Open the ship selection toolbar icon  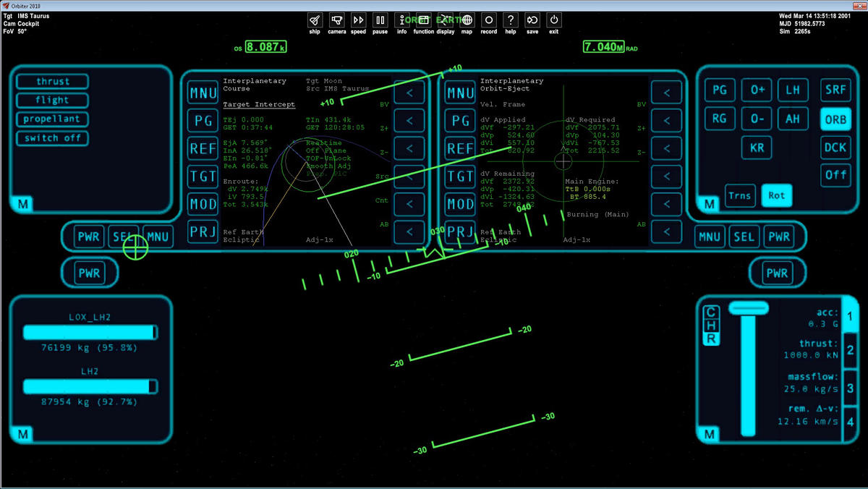pyautogui.click(x=315, y=20)
